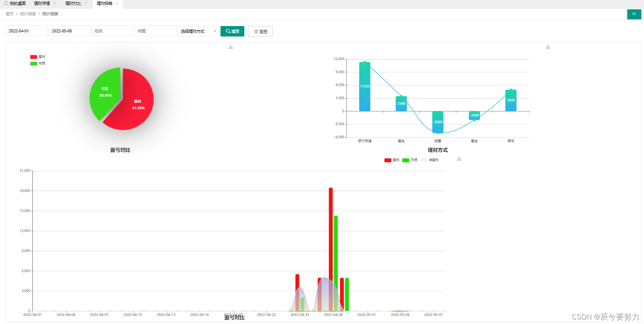Click the 5000 bar for 其他
The height and width of the screenshot is (324, 644).
(x=511, y=100)
